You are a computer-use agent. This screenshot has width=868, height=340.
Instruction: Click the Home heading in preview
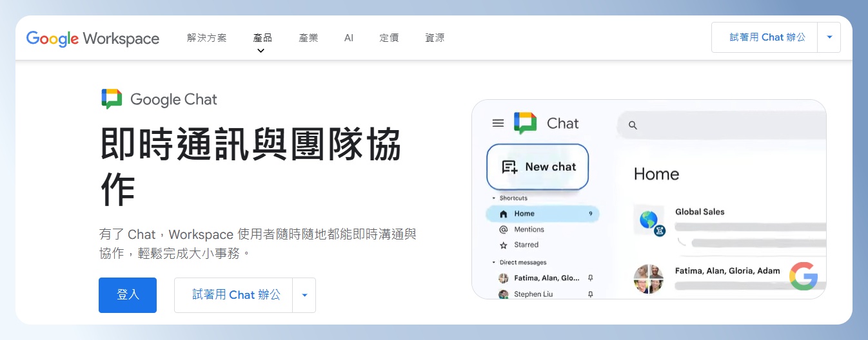tap(656, 174)
